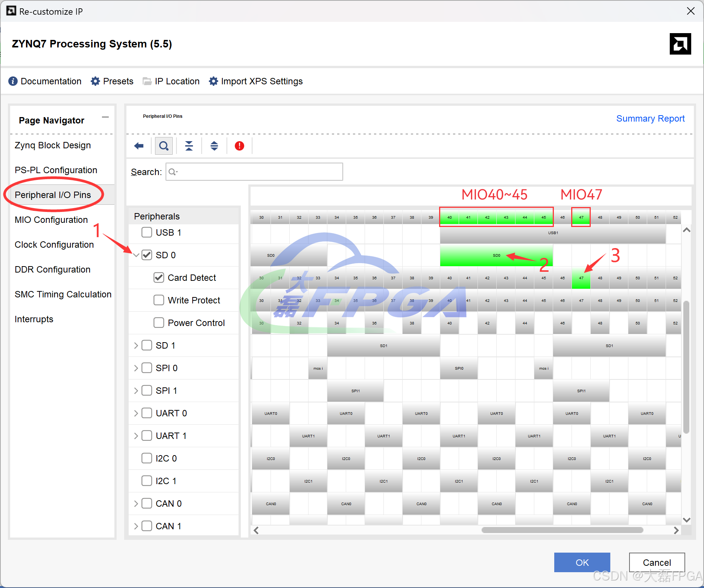
Task: Click the Cancel button
Action: 657,562
